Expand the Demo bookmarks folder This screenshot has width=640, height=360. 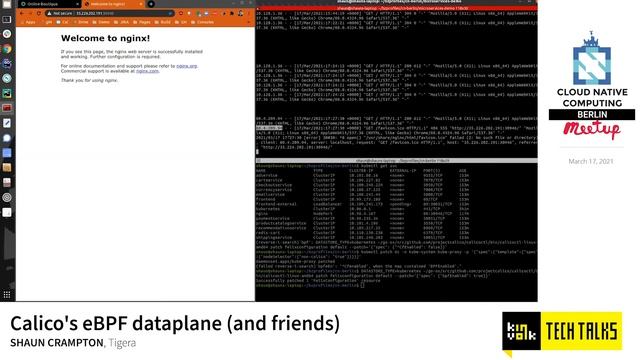pyautogui.click(x=101, y=22)
